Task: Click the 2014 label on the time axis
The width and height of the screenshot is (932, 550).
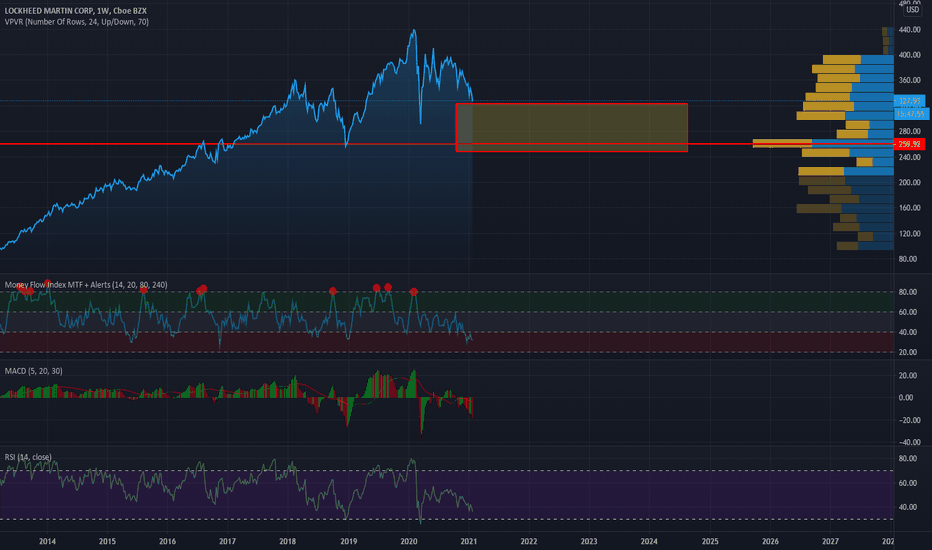Action: [48, 541]
